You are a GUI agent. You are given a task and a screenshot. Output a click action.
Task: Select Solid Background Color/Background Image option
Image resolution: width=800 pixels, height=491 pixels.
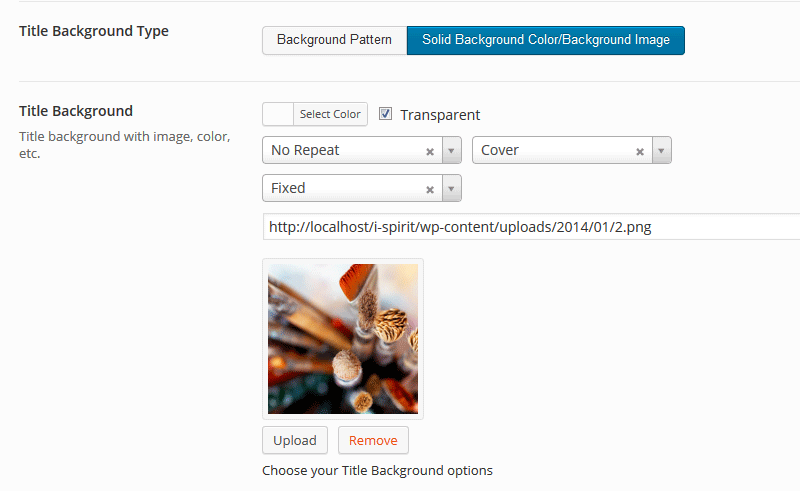pyautogui.click(x=545, y=40)
